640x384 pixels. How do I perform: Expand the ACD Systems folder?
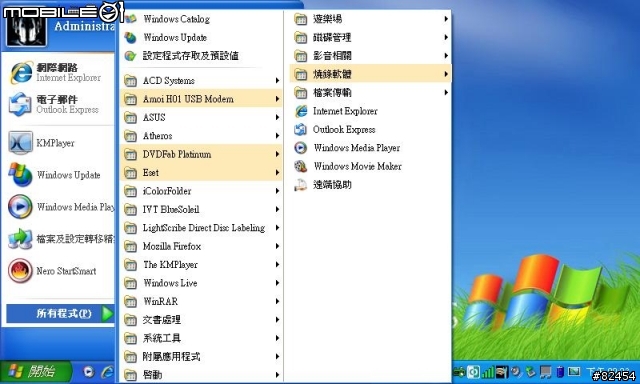tap(201, 80)
